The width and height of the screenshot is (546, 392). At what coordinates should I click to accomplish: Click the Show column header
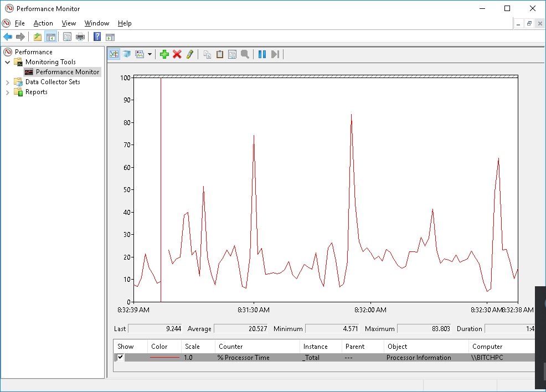[130, 347]
